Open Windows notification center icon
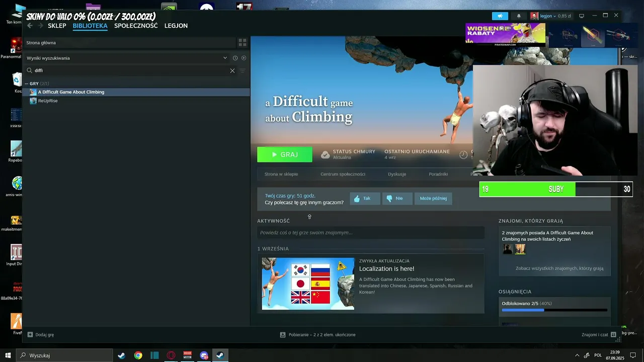This screenshot has height=362, width=644. click(633, 355)
